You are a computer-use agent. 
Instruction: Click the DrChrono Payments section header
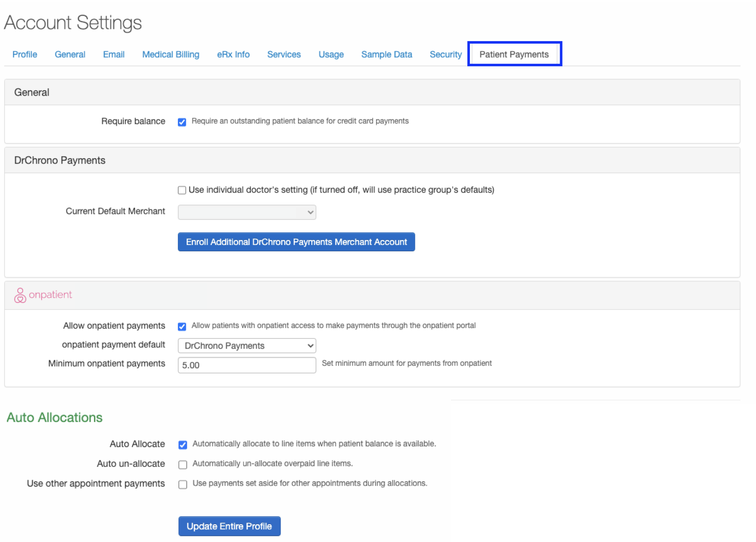point(60,160)
